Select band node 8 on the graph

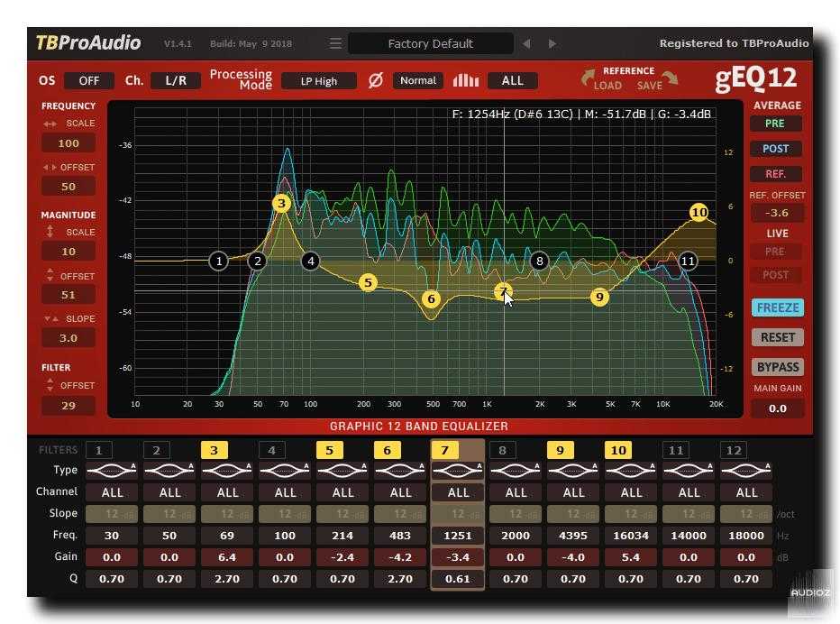tap(540, 262)
